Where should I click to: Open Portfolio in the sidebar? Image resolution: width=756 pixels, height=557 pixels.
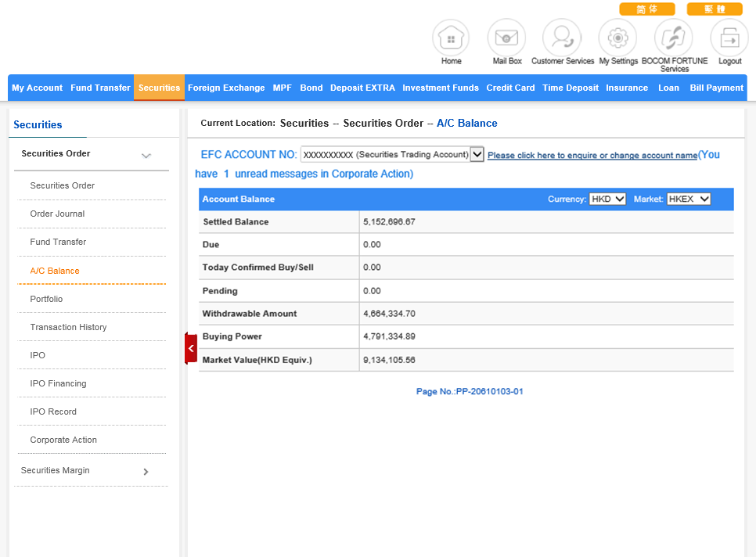(x=46, y=299)
